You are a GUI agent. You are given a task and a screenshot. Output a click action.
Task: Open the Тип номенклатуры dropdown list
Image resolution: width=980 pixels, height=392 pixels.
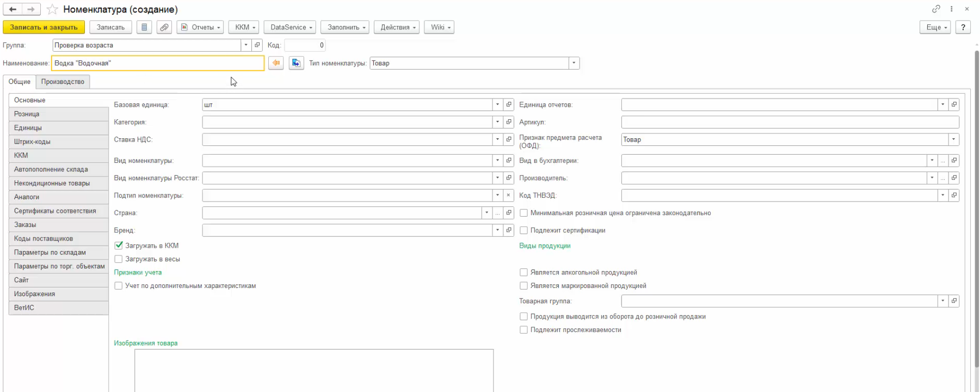(x=574, y=63)
